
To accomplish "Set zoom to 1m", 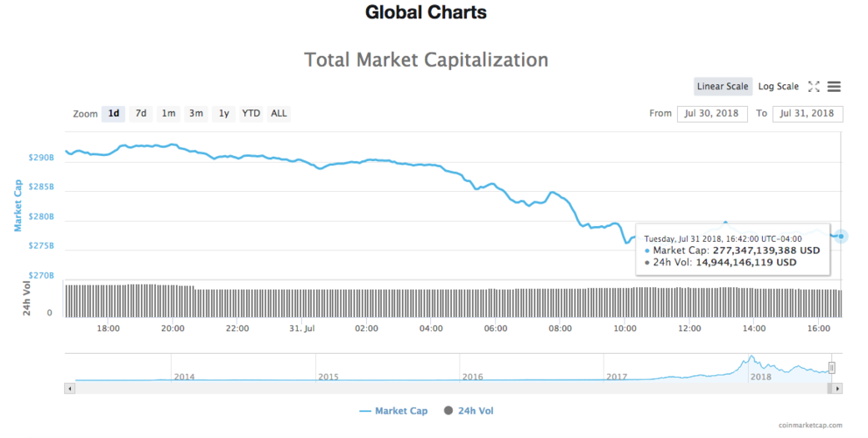I will (x=168, y=113).
